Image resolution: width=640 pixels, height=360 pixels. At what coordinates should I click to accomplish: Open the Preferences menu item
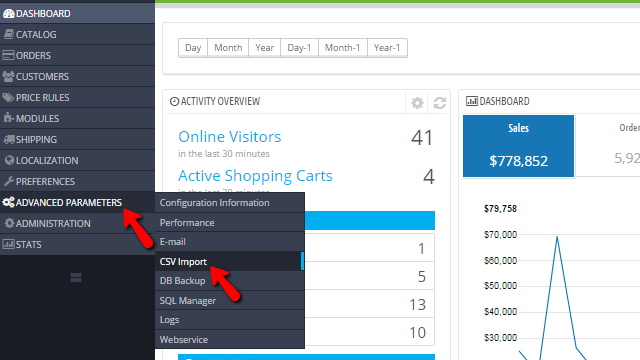click(78, 181)
